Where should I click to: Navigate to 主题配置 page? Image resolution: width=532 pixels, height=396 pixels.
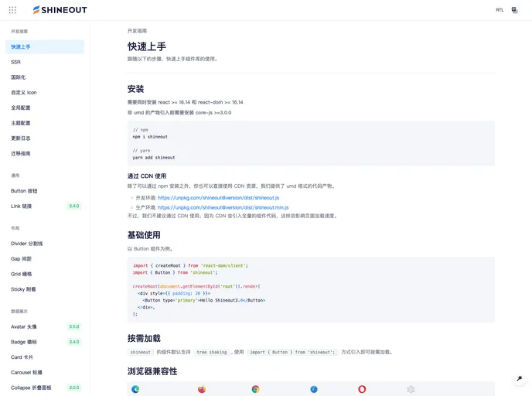(x=45, y=123)
